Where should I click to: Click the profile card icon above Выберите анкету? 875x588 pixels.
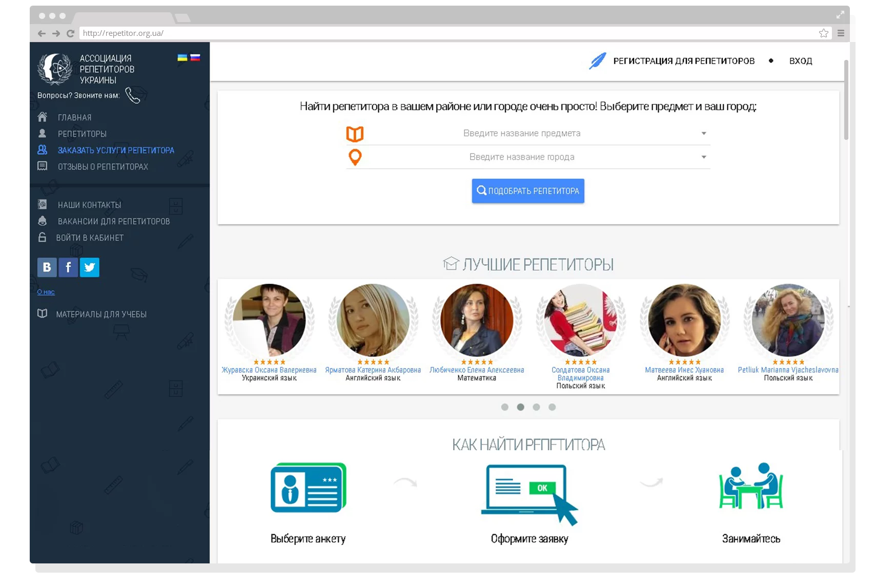309,488
